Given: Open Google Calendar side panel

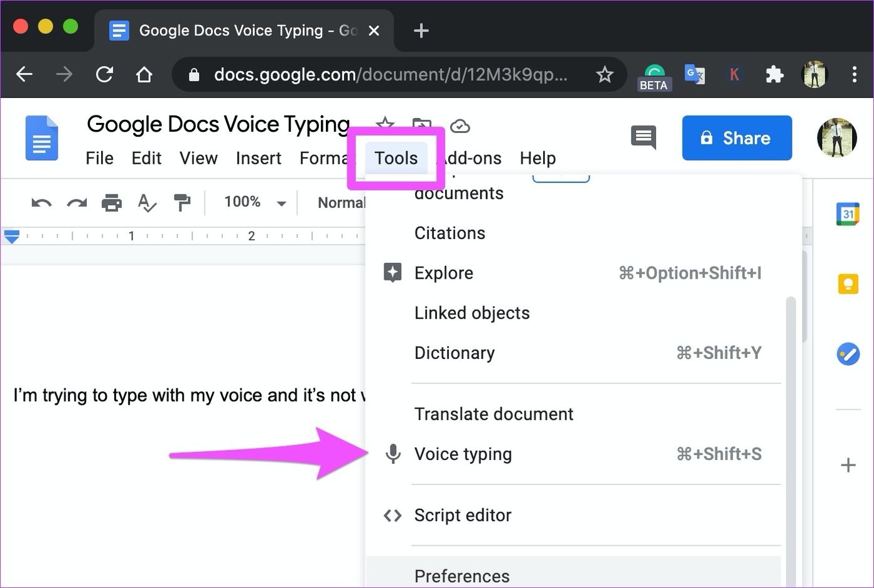Looking at the screenshot, I should click(x=848, y=214).
